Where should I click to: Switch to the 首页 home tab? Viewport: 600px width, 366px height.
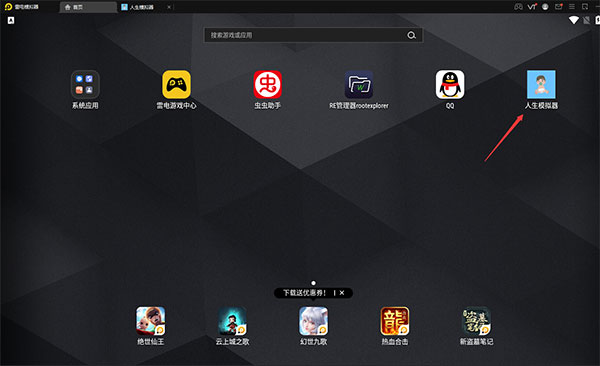click(x=88, y=7)
